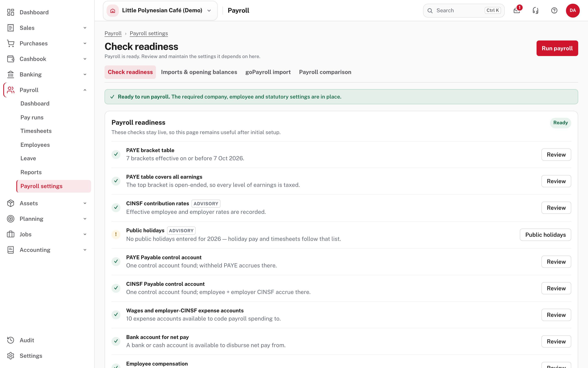Screen dimensions: 588x368
Task: Open the Little Polynesian Café company dropdown
Action: 160,10
